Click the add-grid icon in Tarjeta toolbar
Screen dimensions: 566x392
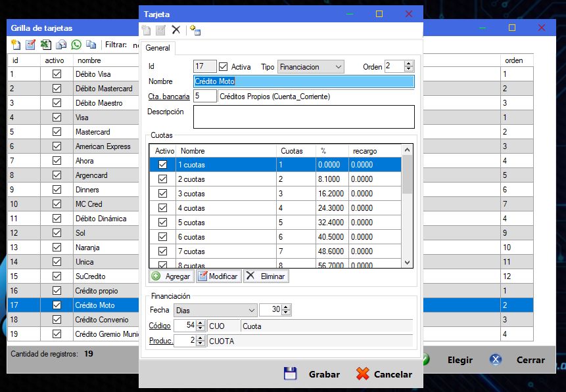click(x=195, y=30)
